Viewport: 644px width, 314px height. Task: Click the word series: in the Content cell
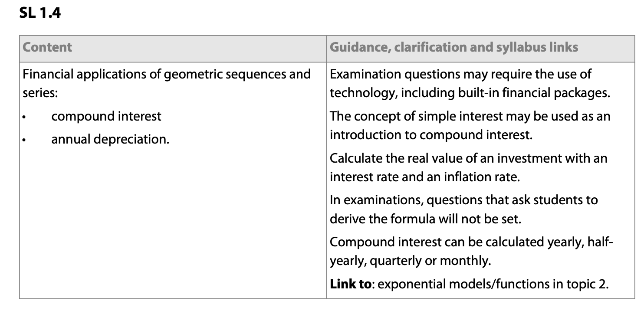point(40,93)
